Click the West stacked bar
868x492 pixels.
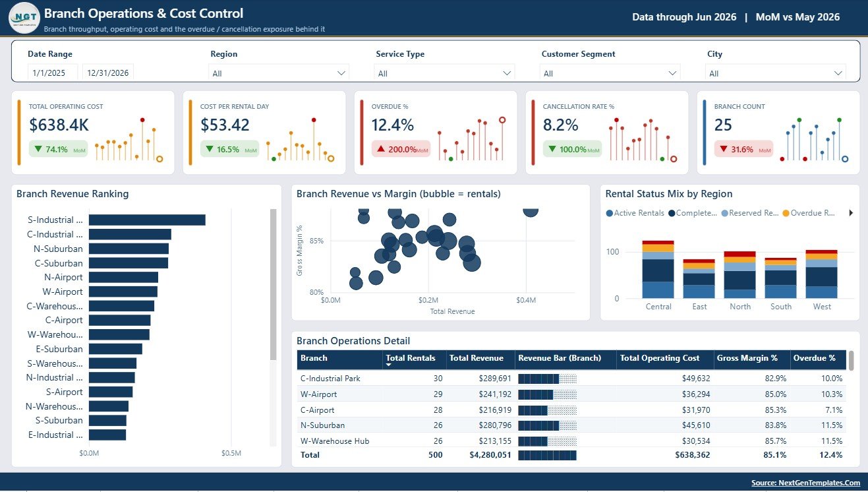(x=821, y=274)
